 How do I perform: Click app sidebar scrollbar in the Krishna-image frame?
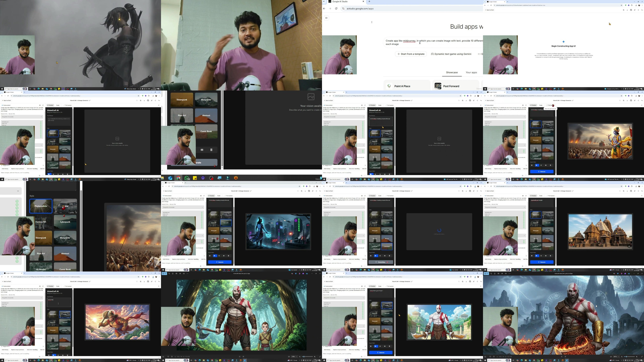click(556, 145)
